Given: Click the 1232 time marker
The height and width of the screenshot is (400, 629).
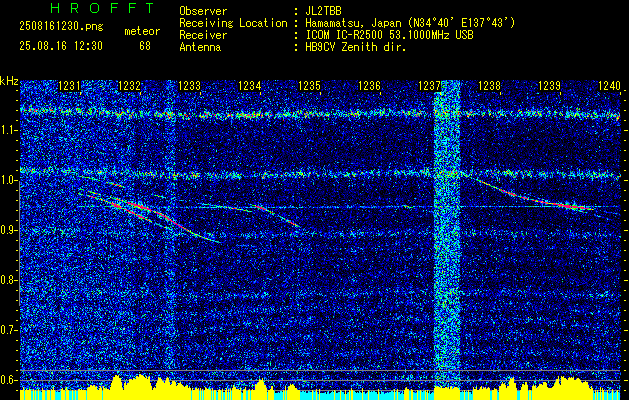Looking at the screenshot, I should coord(130,86).
